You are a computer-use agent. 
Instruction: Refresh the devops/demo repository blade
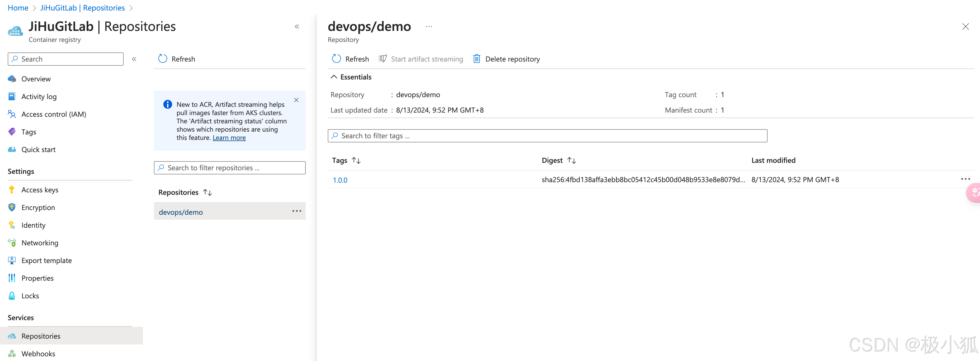tap(350, 59)
